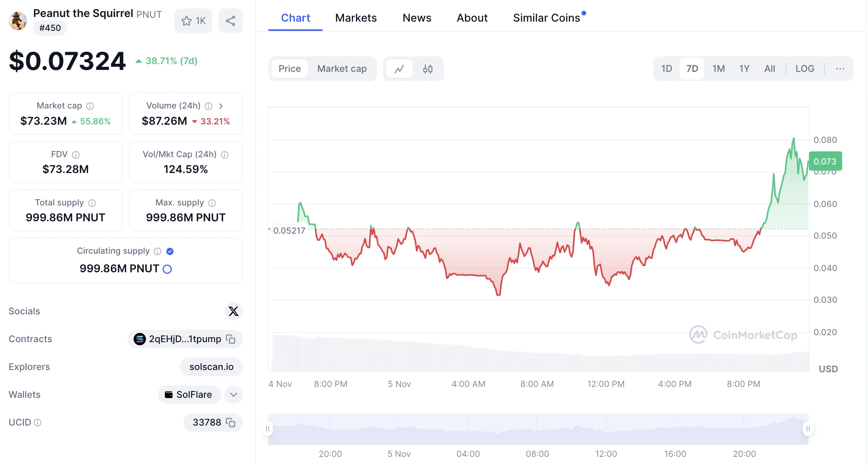Click right handle of range slider
The image size is (868, 465).
(x=808, y=429)
